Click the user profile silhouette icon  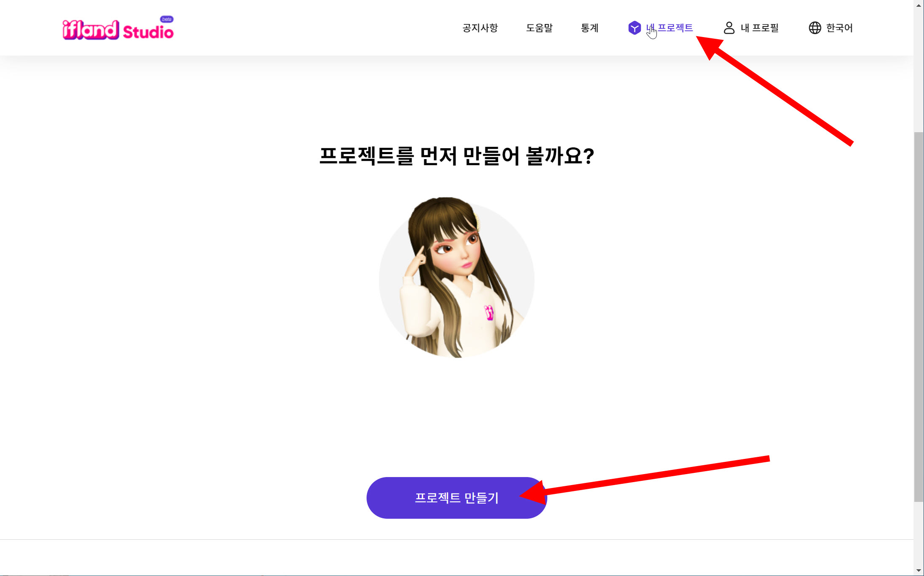(x=729, y=28)
